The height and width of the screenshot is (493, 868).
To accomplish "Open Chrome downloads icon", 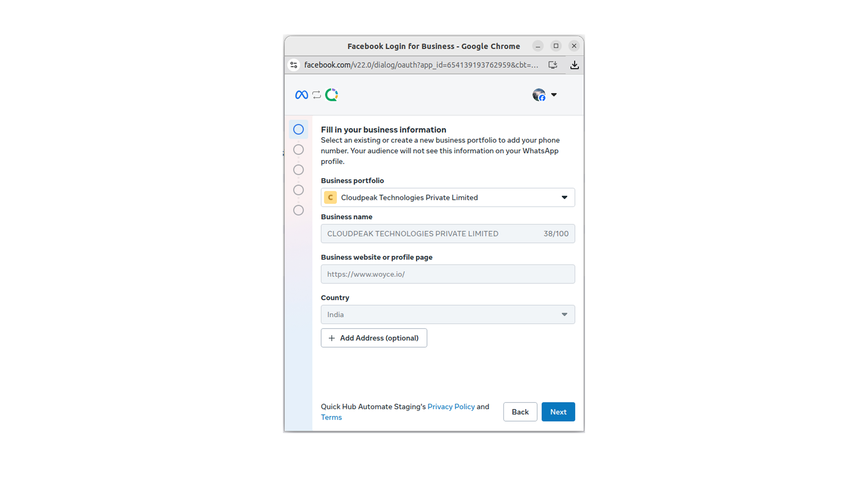I will tap(574, 65).
